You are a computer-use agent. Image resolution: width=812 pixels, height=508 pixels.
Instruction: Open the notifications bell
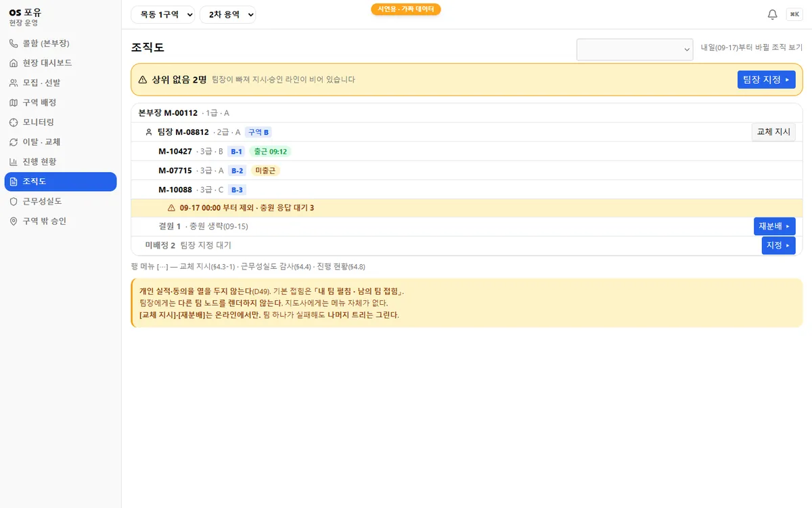(x=772, y=14)
